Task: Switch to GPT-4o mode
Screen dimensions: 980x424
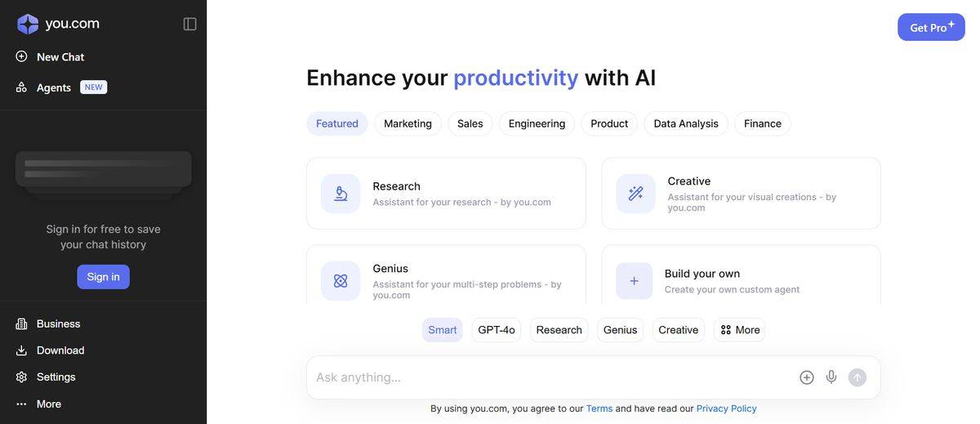Action: click(497, 330)
